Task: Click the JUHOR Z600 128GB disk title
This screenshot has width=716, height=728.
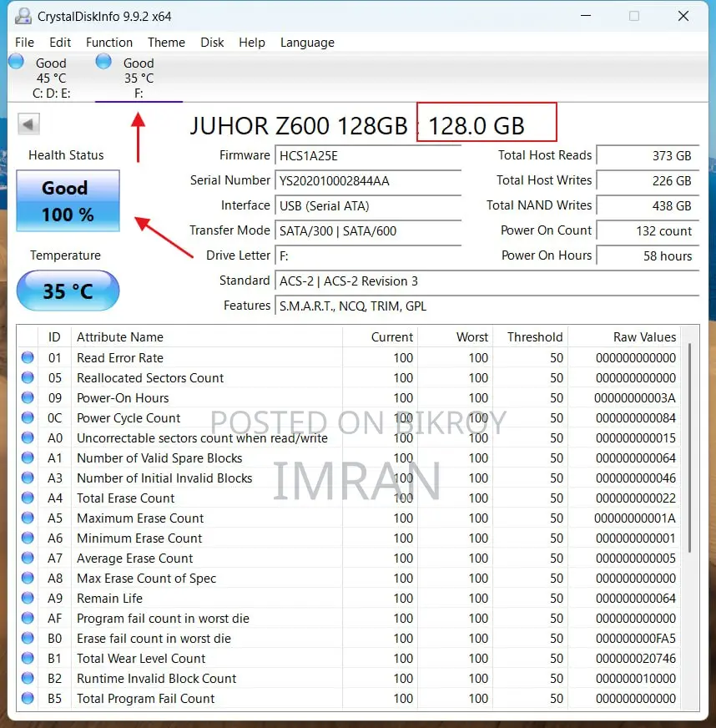Action: click(x=299, y=125)
